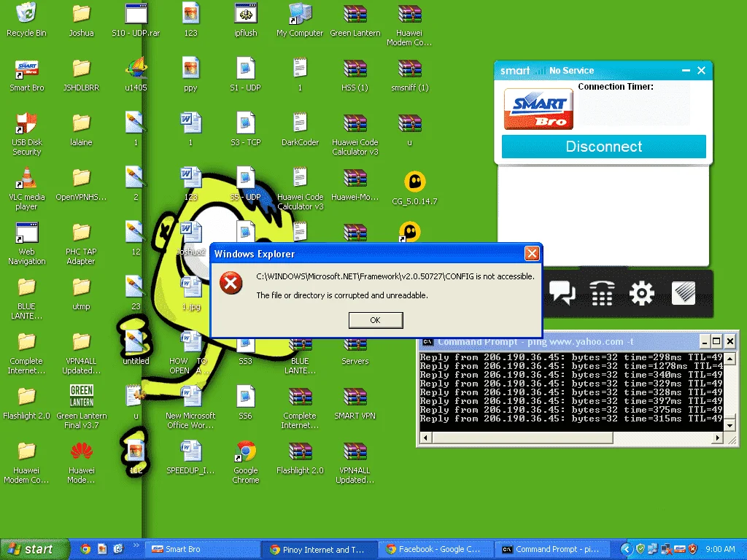This screenshot has width=747, height=560.
Task: Switch to Command Prompt taskbar button
Action: [x=554, y=549]
